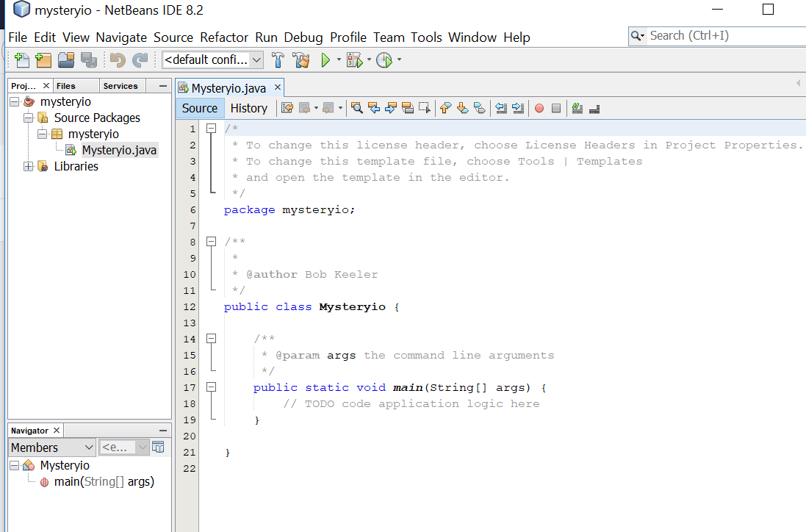The image size is (806, 532).
Task: Select Mysteryio.java in project tree
Action: (x=119, y=150)
